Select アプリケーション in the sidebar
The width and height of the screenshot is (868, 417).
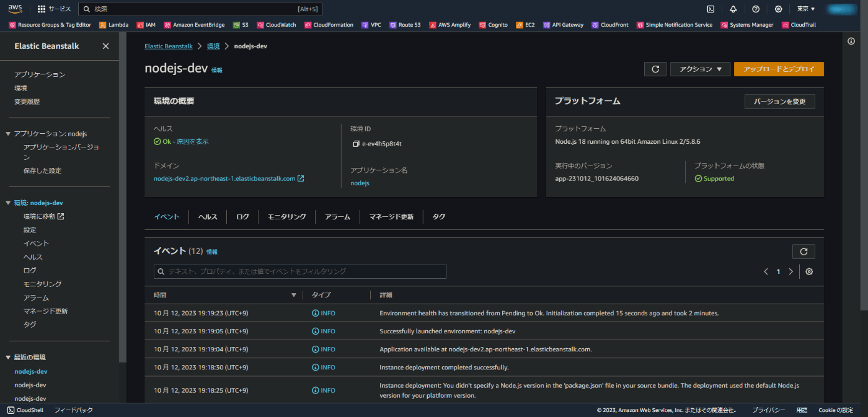(40, 74)
